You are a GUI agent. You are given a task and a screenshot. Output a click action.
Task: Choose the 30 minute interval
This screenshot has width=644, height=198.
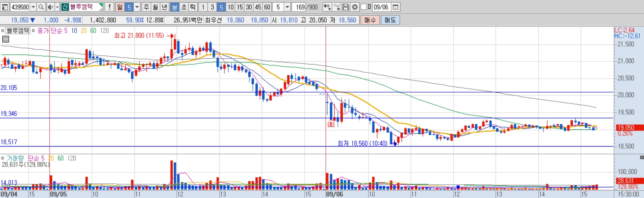[249, 7]
